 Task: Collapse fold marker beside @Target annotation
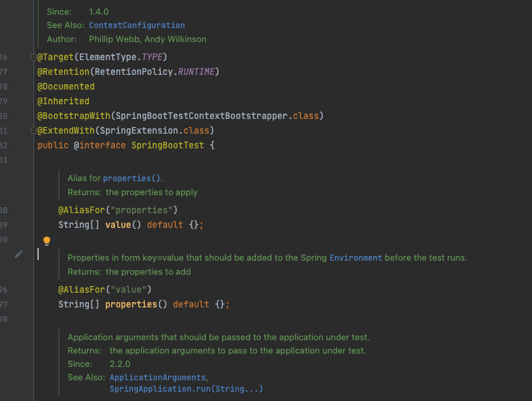click(33, 57)
